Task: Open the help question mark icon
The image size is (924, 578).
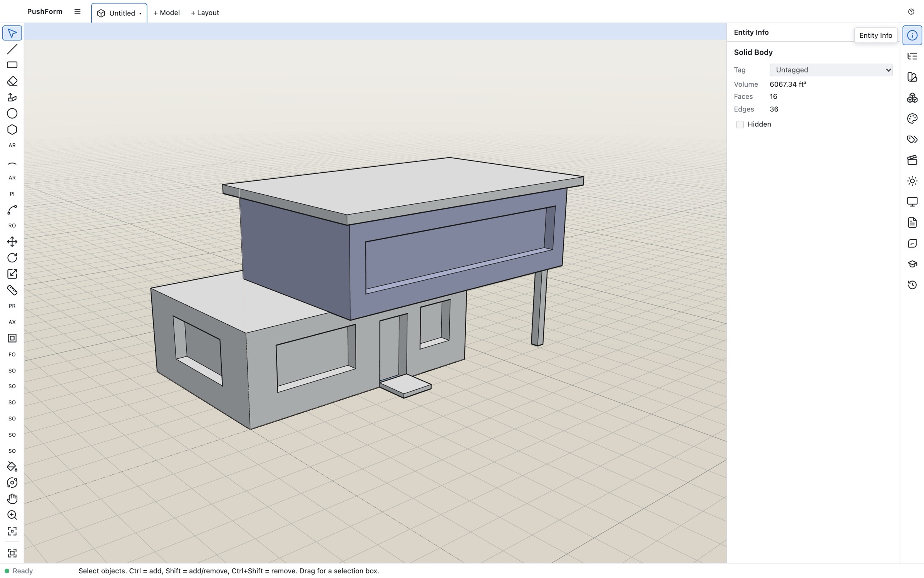Action: 911,12
